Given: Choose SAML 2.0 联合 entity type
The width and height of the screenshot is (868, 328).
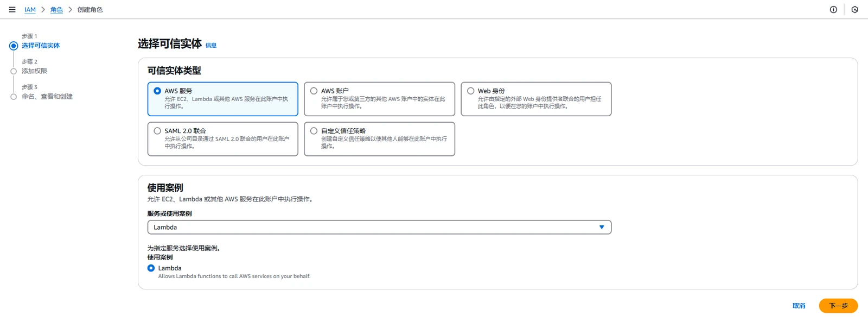Looking at the screenshot, I should click(x=157, y=131).
